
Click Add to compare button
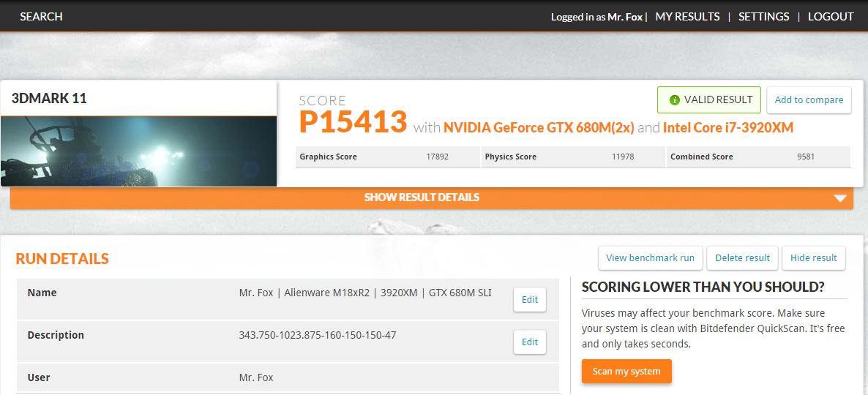[809, 100]
